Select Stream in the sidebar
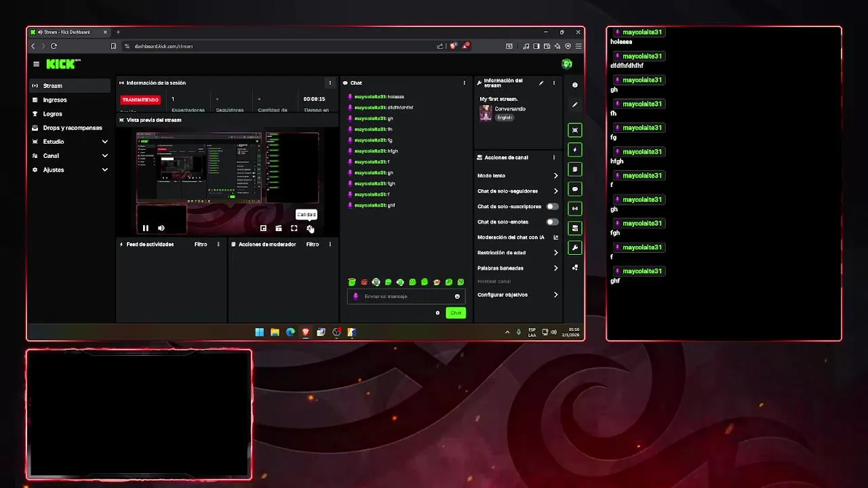The height and width of the screenshot is (488, 868). (x=70, y=86)
